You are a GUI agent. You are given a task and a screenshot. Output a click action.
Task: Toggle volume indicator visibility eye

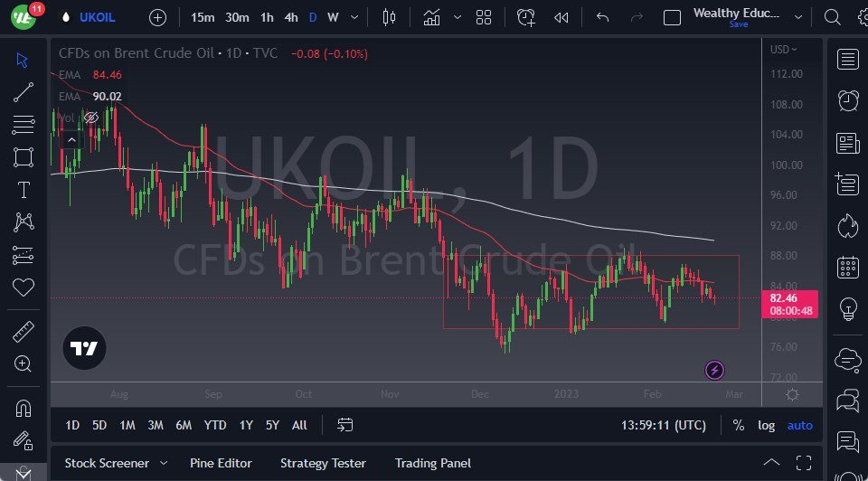click(x=90, y=118)
